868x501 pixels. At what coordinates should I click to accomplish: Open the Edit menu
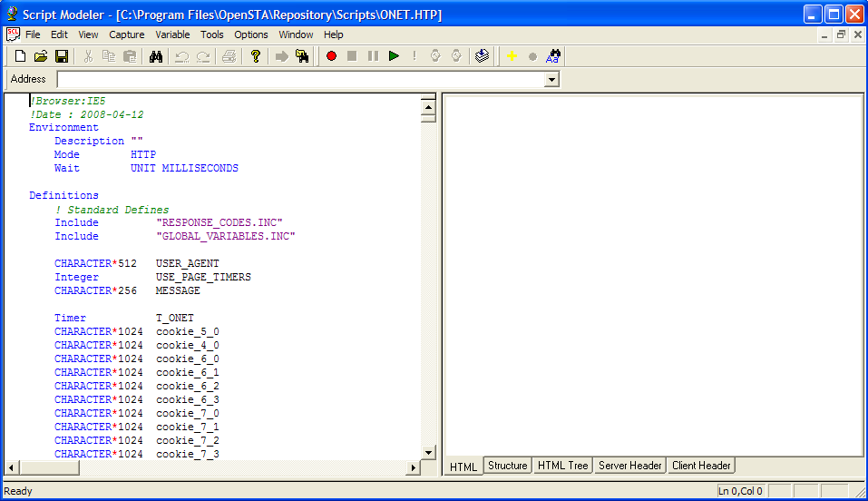tap(59, 34)
